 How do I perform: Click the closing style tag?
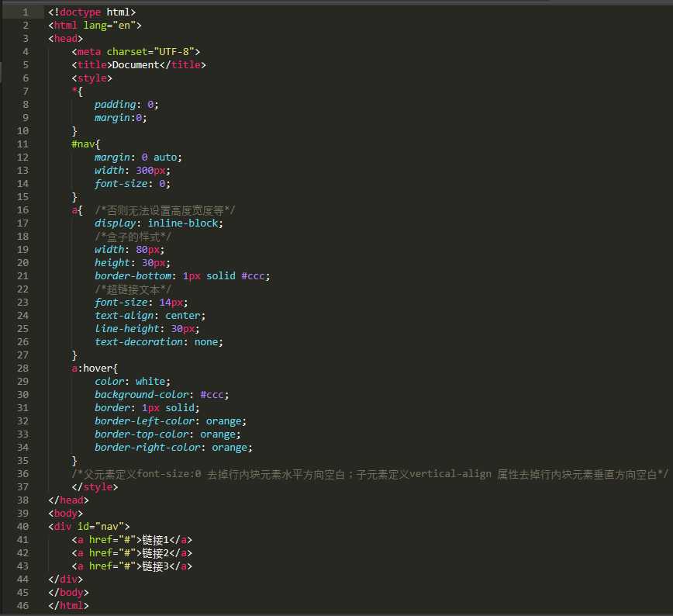[95, 486]
